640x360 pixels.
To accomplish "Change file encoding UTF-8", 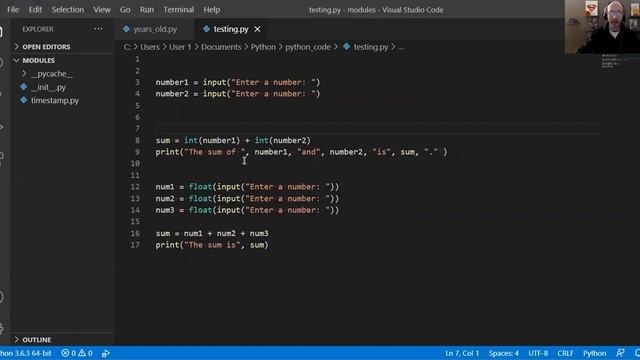I will pos(538,353).
